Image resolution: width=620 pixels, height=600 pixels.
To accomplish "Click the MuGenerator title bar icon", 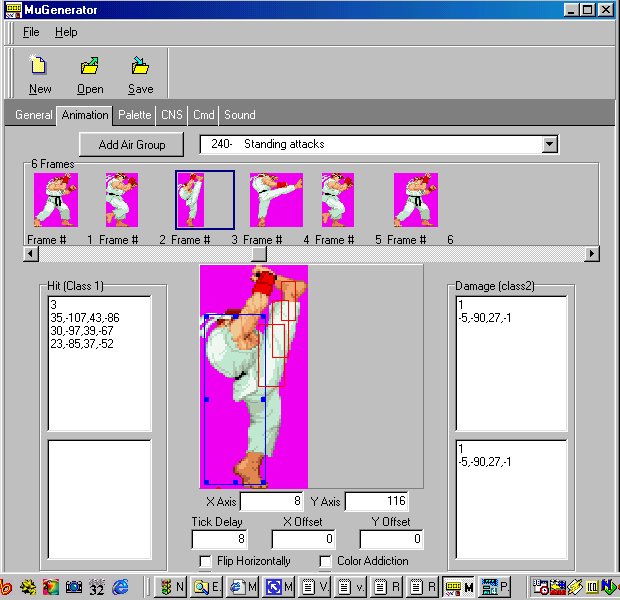I will (12, 10).
